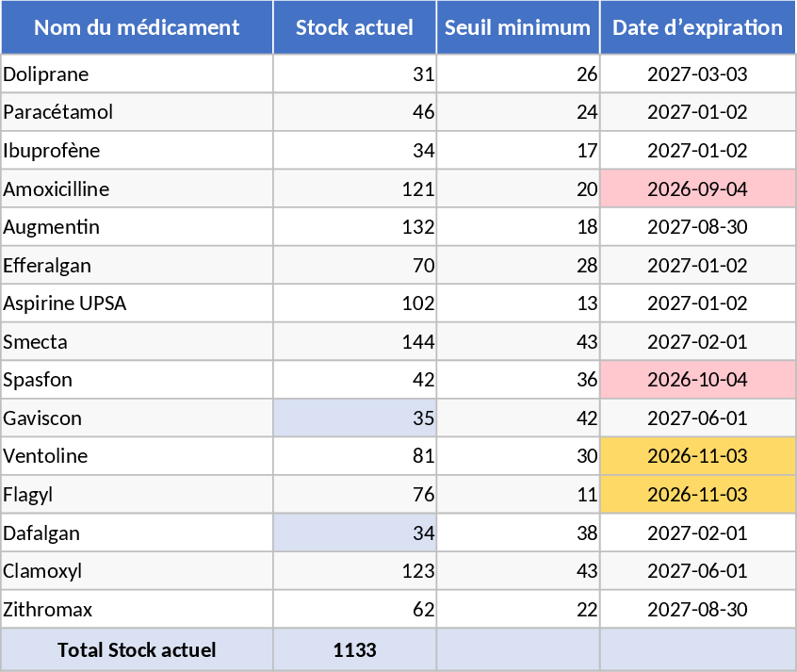Click the 'Nom du médicament' column header
The width and height of the screenshot is (797, 672).
pos(137,27)
